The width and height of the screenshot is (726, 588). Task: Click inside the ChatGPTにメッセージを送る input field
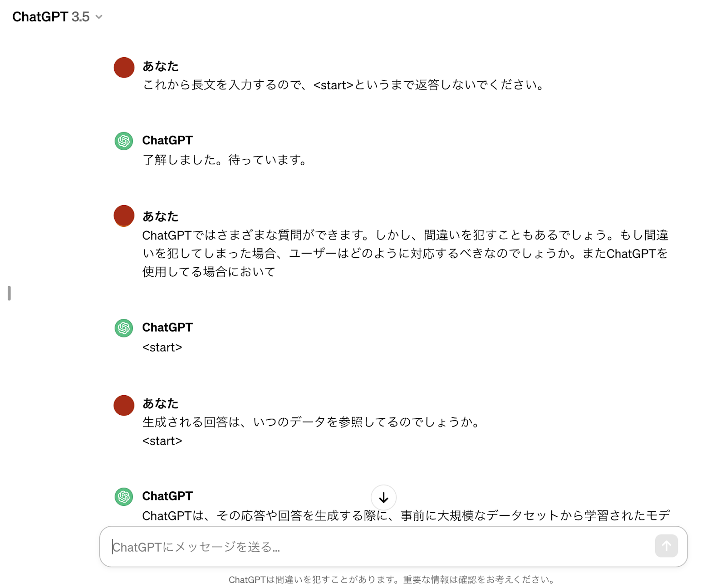pos(318,548)
